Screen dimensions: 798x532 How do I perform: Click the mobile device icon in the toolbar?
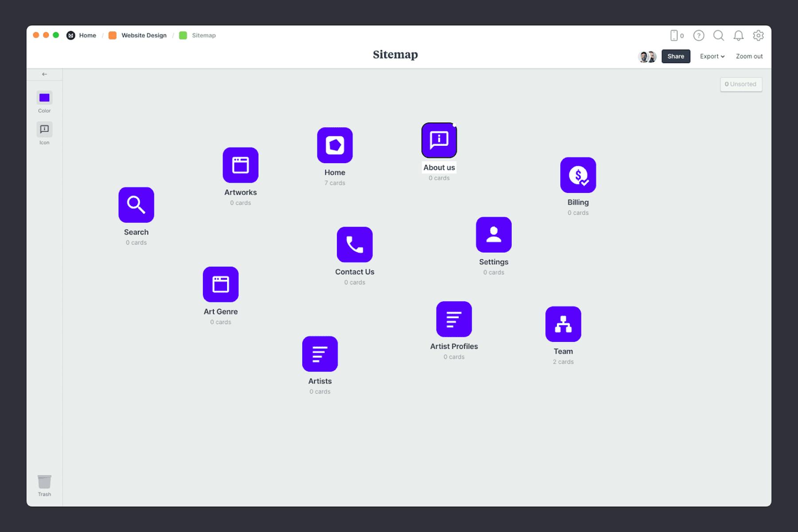pos(674,35)
